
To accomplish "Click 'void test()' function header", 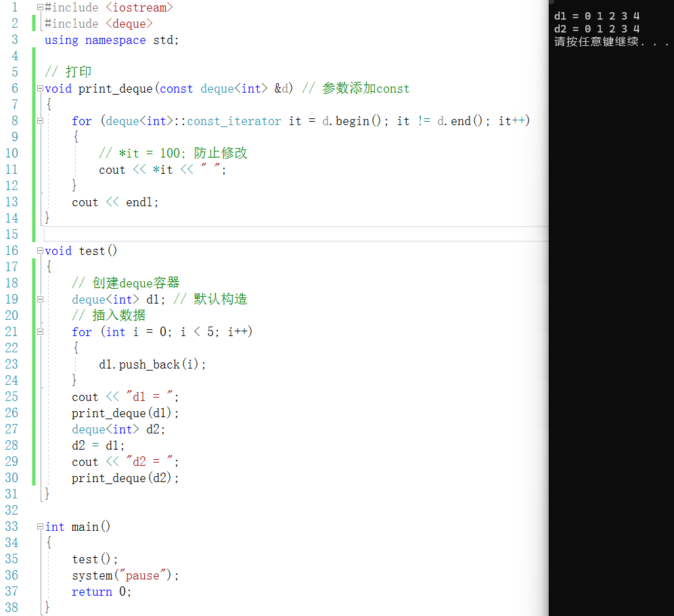I will pyautogui.click(x=81, y=251).
